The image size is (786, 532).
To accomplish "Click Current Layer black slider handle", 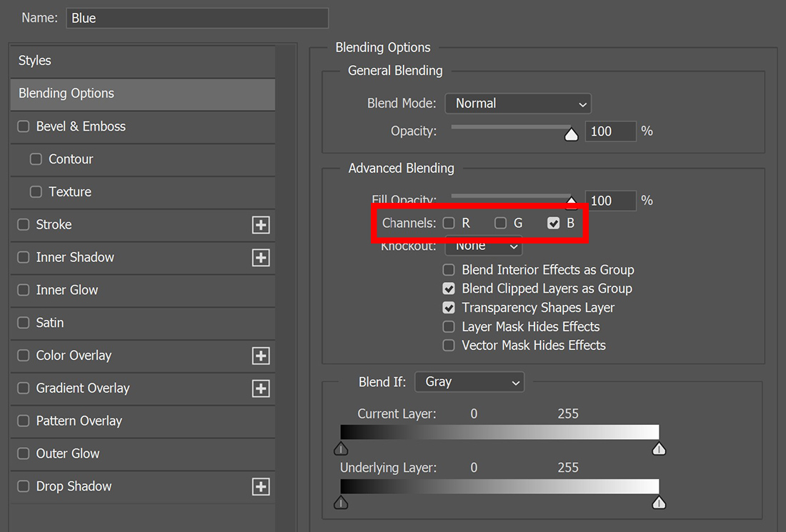I will pos(342,448).
